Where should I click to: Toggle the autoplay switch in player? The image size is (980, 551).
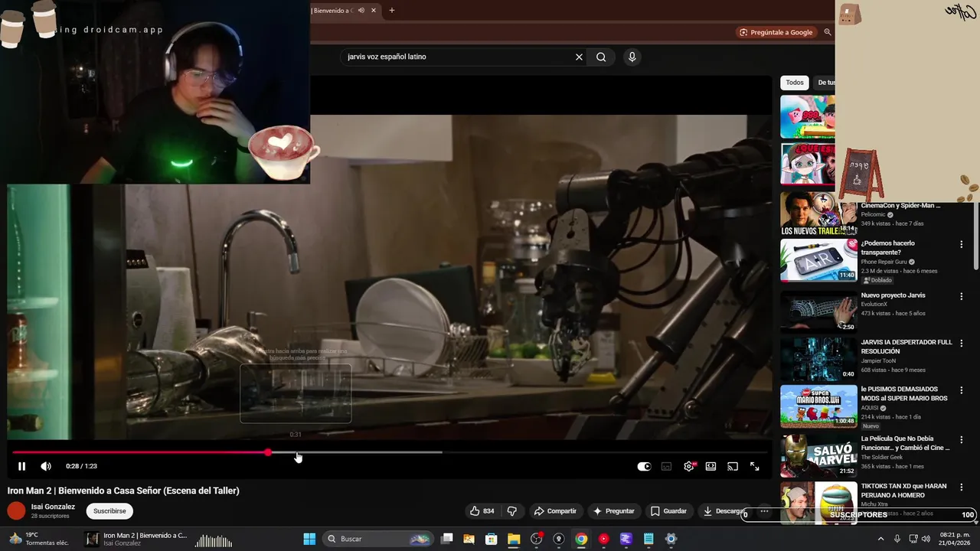(x=644, y=466)
